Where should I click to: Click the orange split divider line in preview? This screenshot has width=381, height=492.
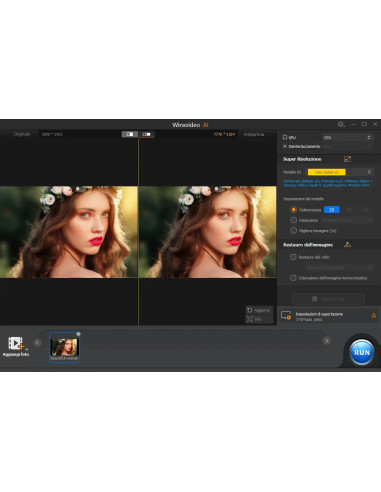[138, 232]
